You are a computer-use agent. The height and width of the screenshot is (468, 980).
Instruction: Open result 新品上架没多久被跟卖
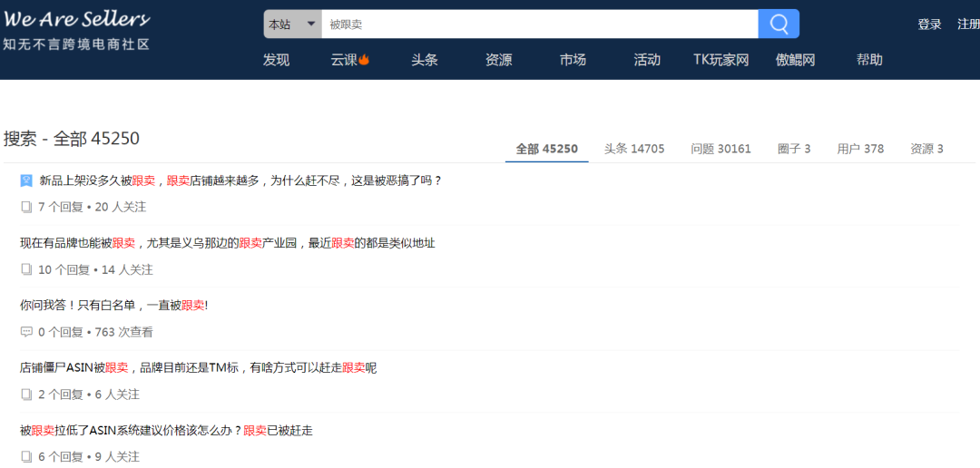[x=240, y=181]
